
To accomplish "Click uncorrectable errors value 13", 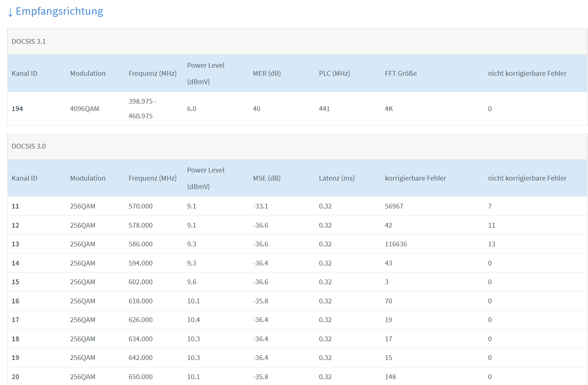I will click(492, 244).
